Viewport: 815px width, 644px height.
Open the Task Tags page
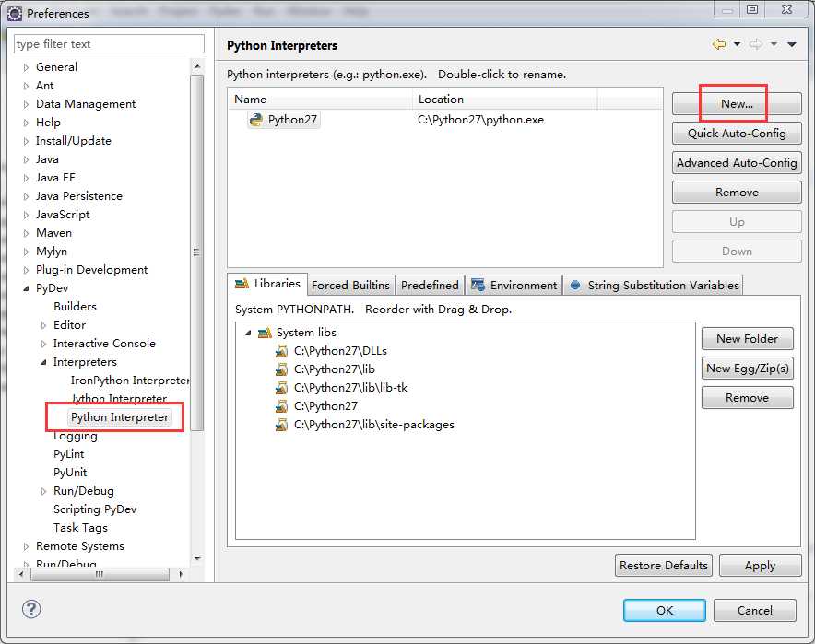pos(80,528)
